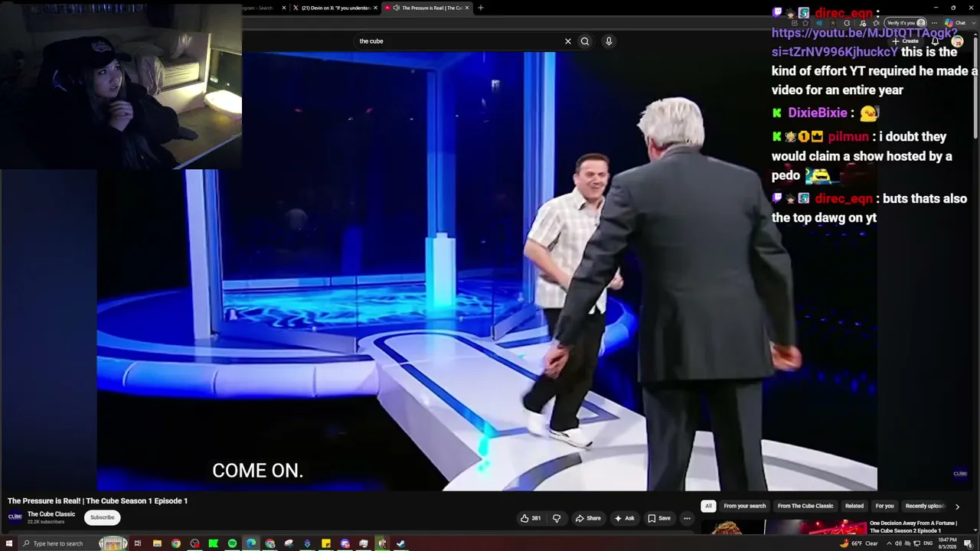The height and width of the screenshot is (551, 980).
Task: Show hidden system tray icons
Action: pyautogui.click(x=889, y=543)
